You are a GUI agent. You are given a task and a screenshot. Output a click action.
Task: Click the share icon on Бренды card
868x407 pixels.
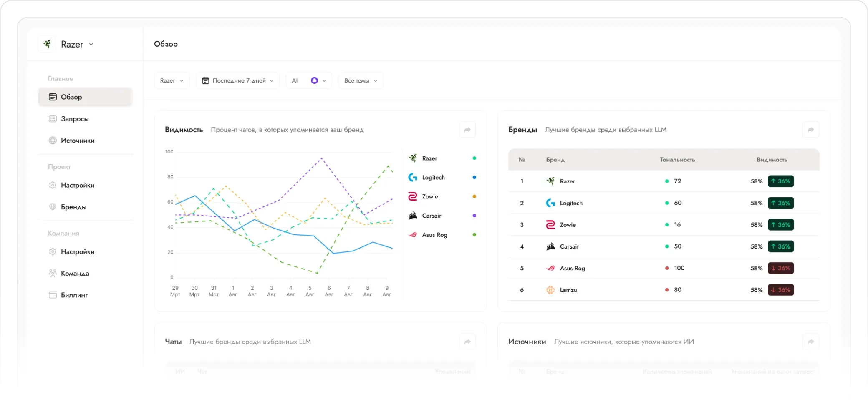click(810, 130)
